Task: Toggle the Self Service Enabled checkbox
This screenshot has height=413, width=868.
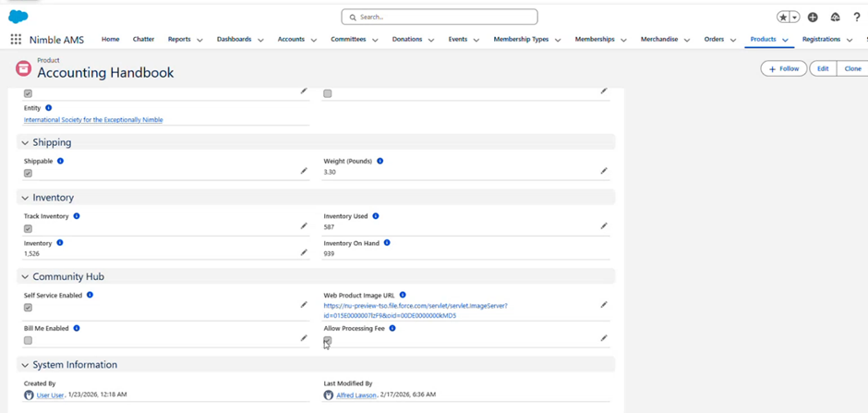Action: tap(29, 308)
